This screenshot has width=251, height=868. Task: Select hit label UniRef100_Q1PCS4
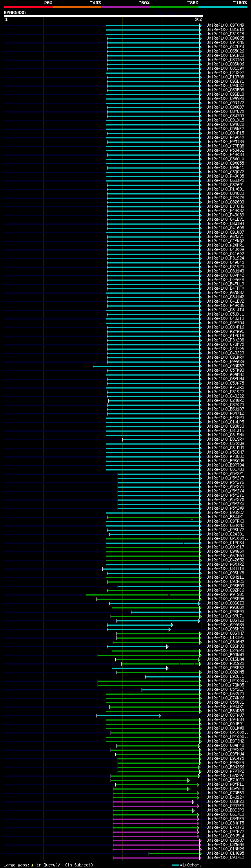click(225, 543)
